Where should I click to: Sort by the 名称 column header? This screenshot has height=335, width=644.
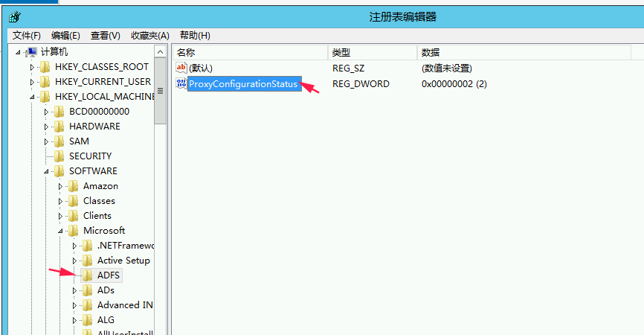pyautogui.click(x=251, y=53)
